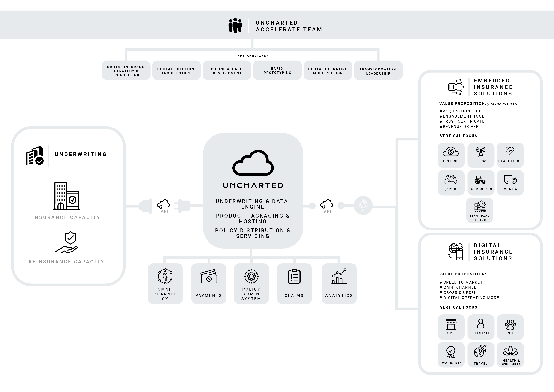
Task: Click the Uncharted cloud logo
Action: pyautogui.click(x=253, y=163)
